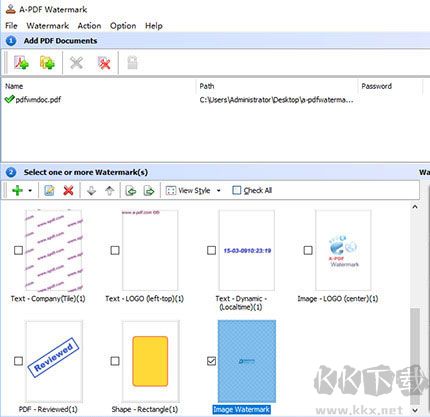Check the Image - LOGO (center)(1) checkbox
This screenshot has height=417, width=430.
coord(308,250)
